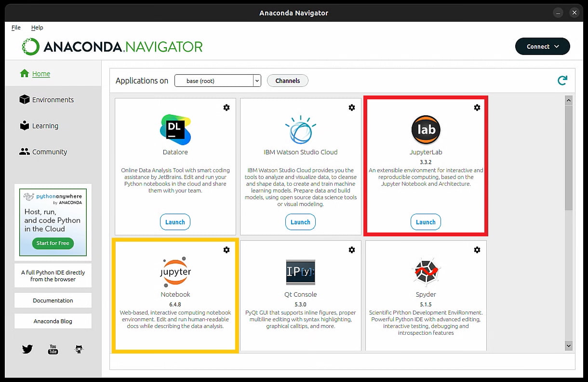Click the 'Qt Console' title text

(x=300, y=294)
